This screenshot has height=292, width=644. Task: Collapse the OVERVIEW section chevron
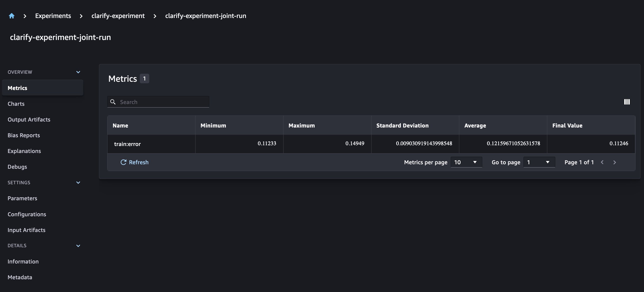pyautogui.click(x=78, y=72)
